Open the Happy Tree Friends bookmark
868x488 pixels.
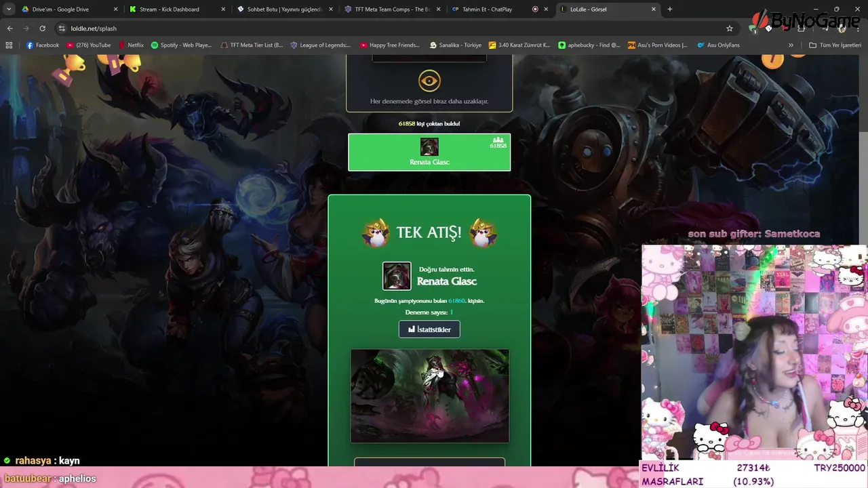coord(391,45)
